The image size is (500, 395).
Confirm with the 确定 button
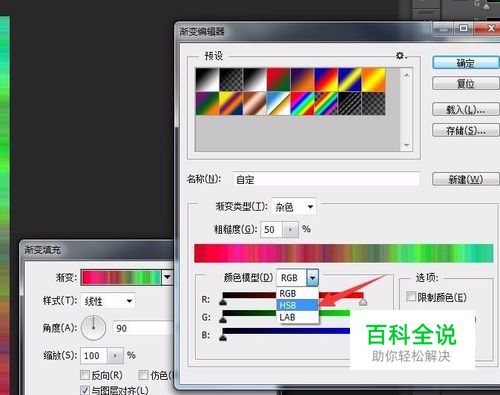pos(466,63)
